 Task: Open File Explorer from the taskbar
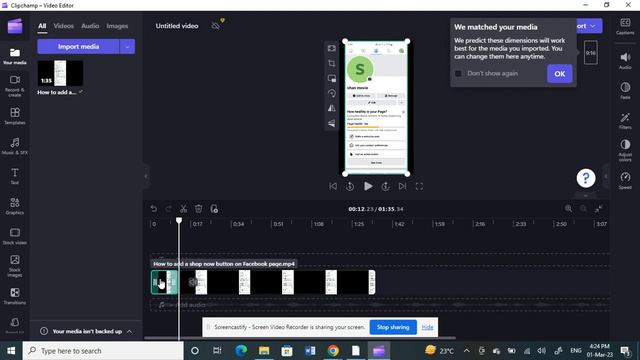[x=264, y=351]
